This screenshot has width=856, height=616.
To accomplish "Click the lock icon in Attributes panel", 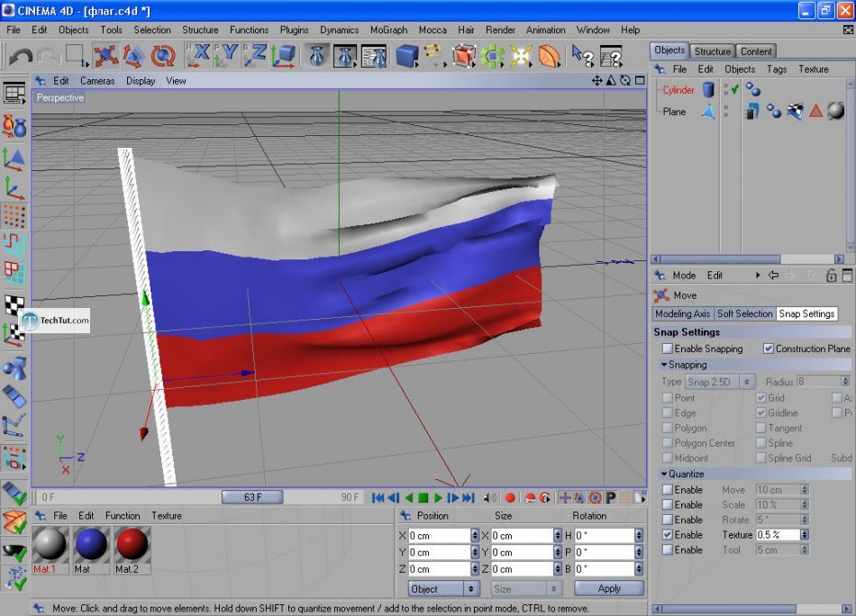I will 831,275.
